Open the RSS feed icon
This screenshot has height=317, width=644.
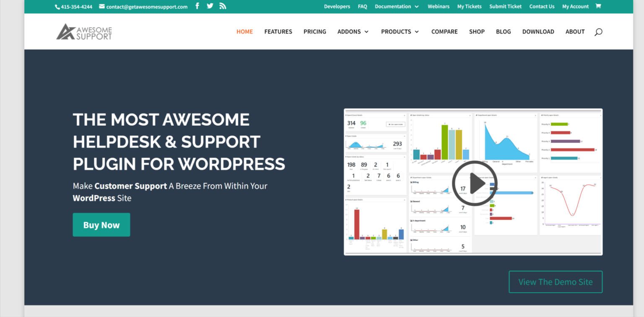click(223, 6)
